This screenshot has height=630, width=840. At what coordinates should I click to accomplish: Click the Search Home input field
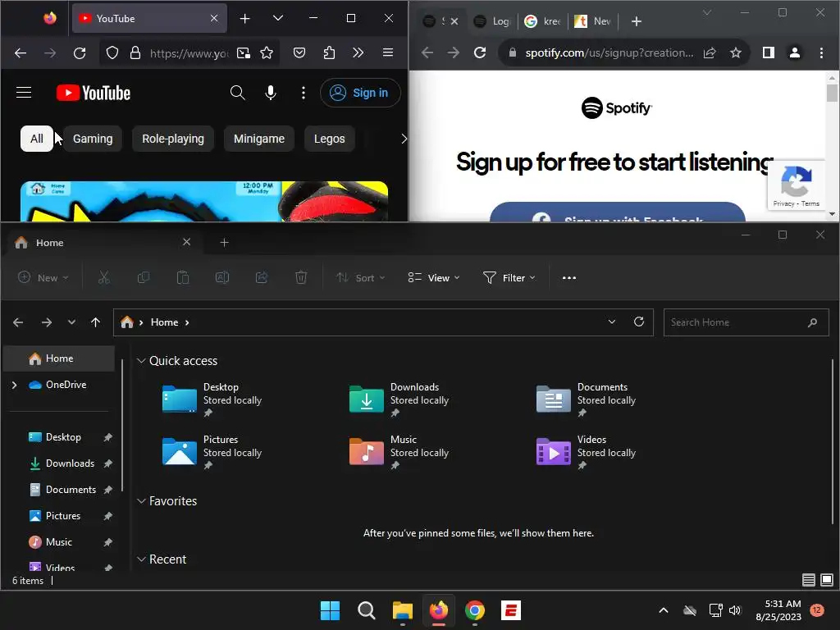(746, 322)
